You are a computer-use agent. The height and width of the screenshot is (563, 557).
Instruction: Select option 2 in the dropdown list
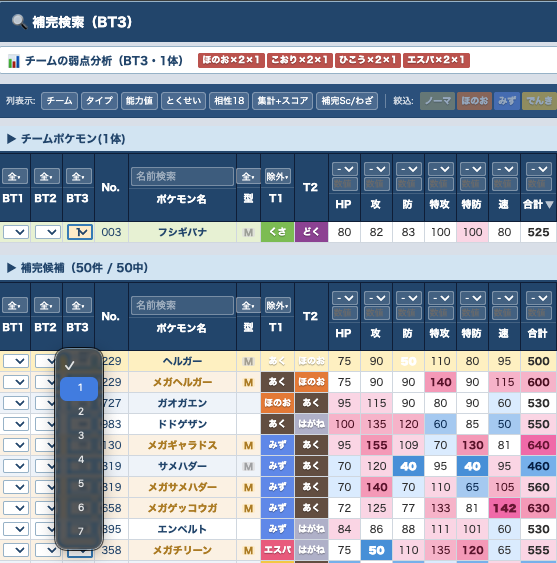[79, 411]
